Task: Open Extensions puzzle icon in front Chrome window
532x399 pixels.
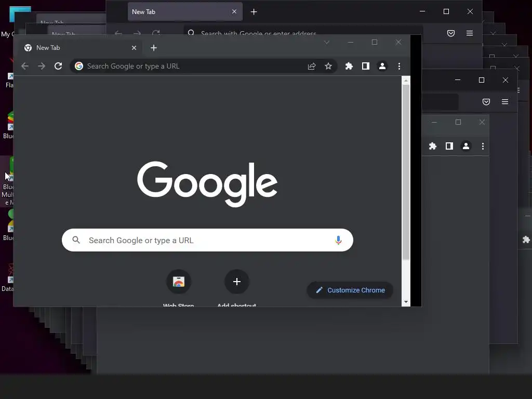Action: [x=349, y=66]
